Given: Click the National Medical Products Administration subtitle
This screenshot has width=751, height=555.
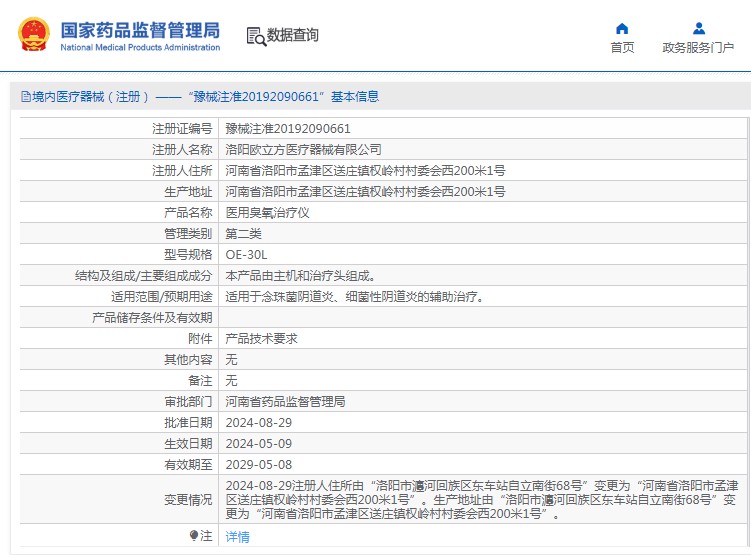Looking at the screenshot, I should (x=140, y=47).
